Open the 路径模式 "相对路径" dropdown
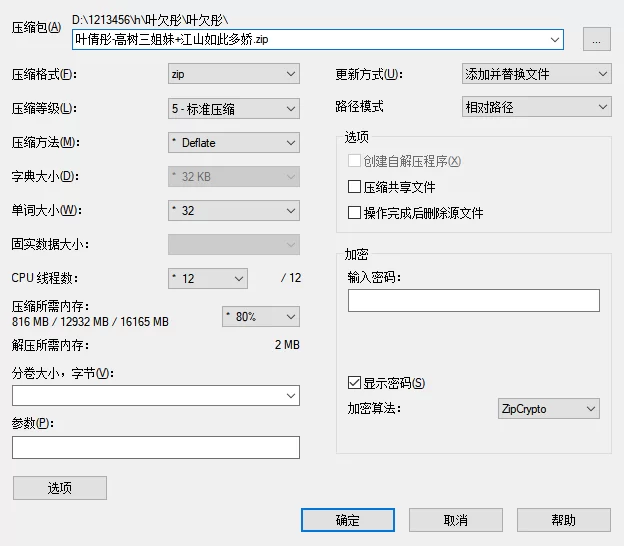 536,107
